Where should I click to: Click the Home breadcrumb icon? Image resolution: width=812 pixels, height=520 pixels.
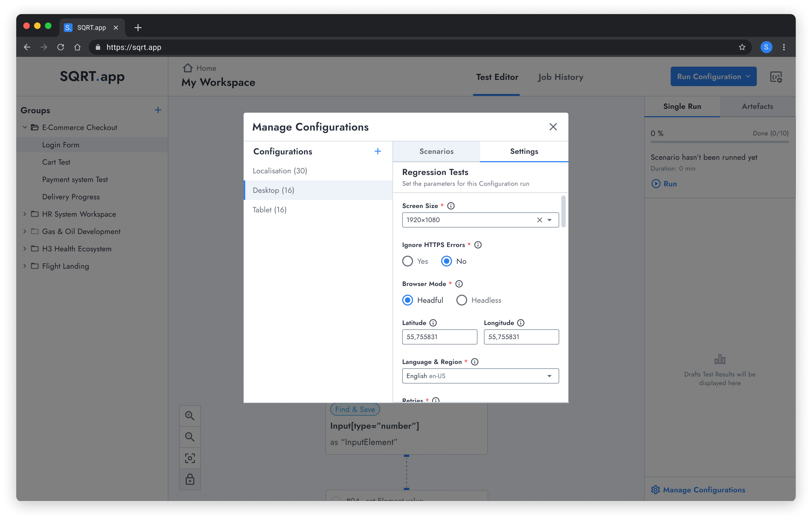coord(188,68)
